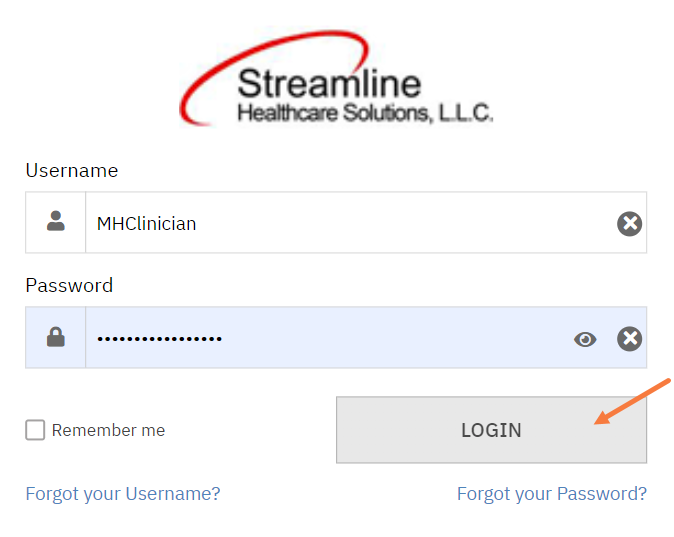Click the Healthcare Solutions, L.L.C. tagline
The image size is (674, 537).
click(x=365, y=113)
